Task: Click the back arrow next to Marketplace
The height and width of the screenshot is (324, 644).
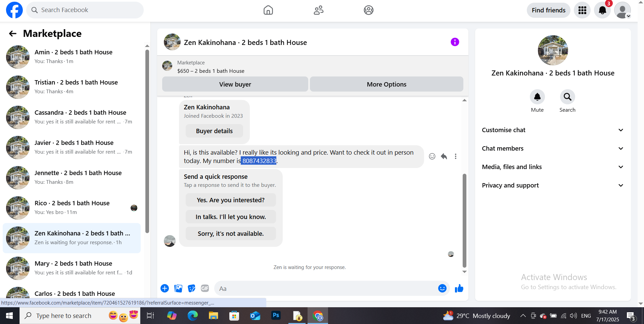Action: pyautogui.click(x=13, y=34)
